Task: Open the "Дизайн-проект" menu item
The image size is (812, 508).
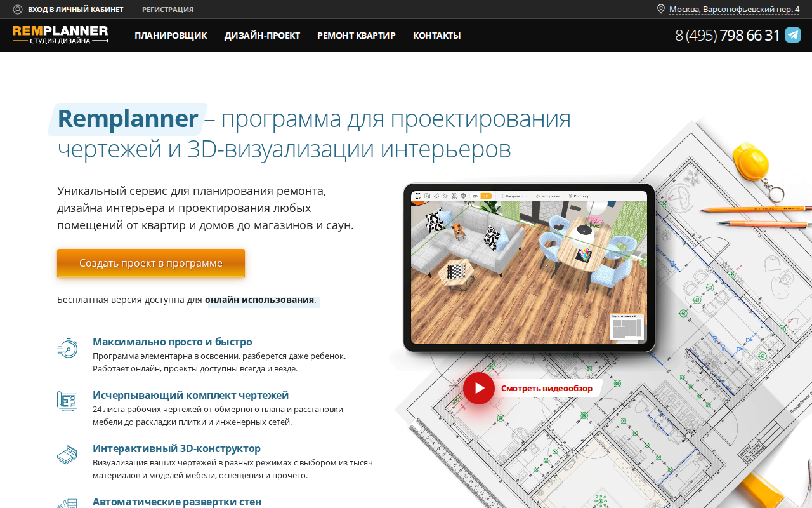Action: pyautogui.click(x=262, y=36)
